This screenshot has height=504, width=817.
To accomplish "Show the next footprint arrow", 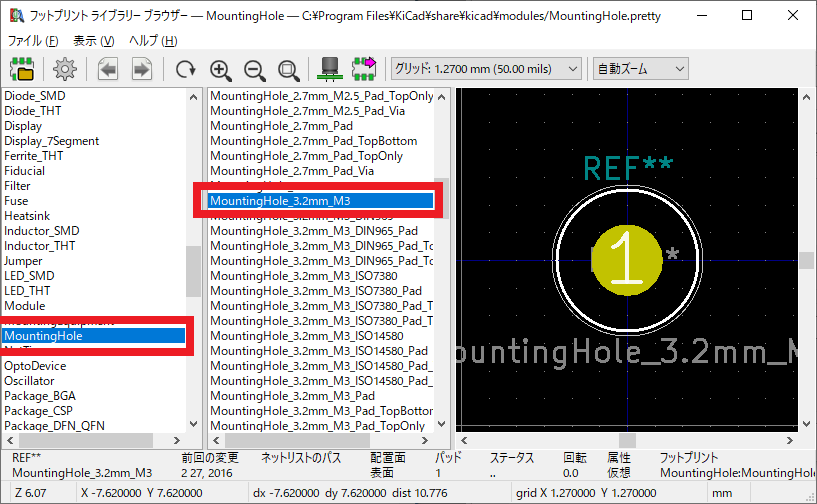I will point(142,69).
